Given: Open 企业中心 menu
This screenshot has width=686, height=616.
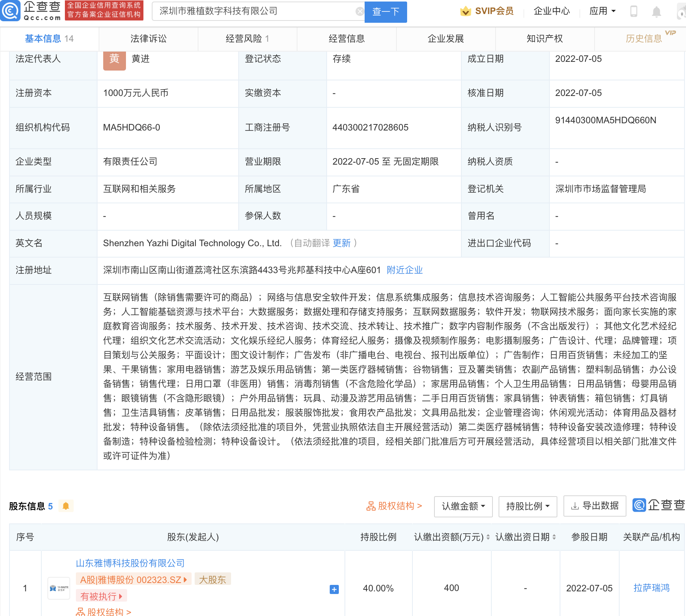Looking at the screenshot, I should [552, 11].
